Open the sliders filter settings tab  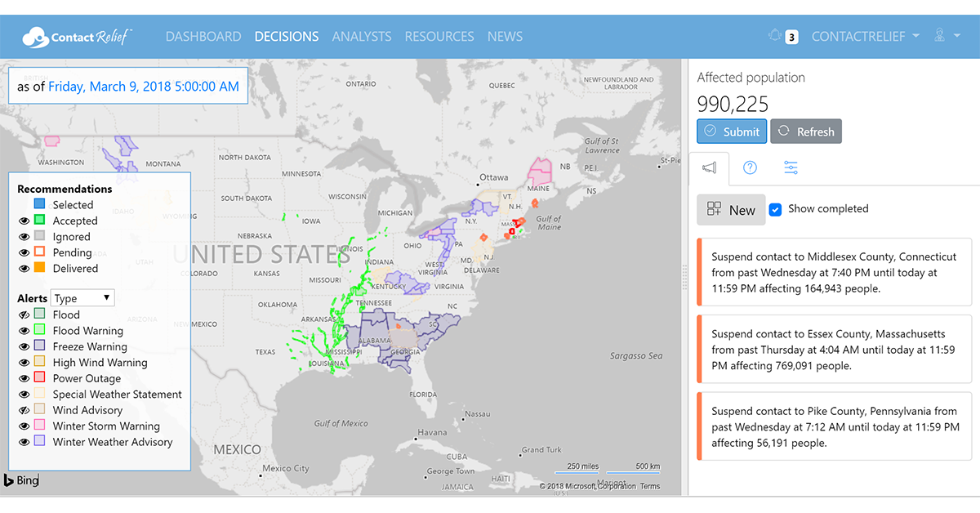[x=791, y=168]
